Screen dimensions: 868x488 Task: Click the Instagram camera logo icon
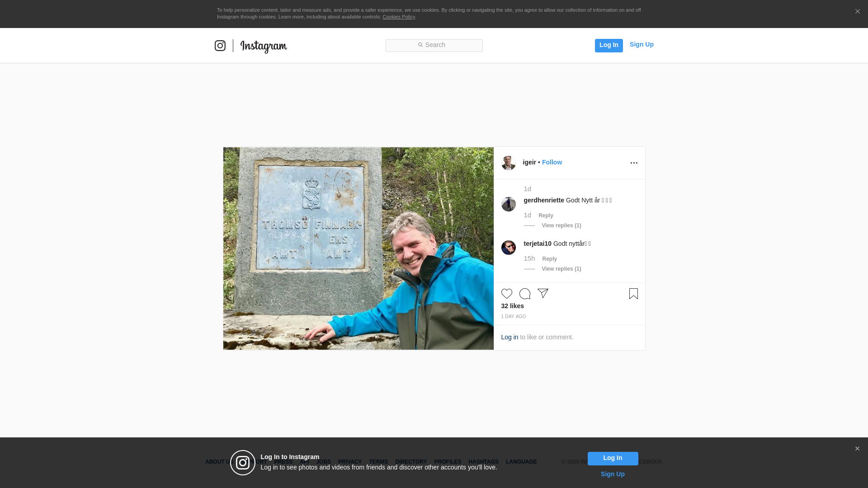[x=220, y=46]
